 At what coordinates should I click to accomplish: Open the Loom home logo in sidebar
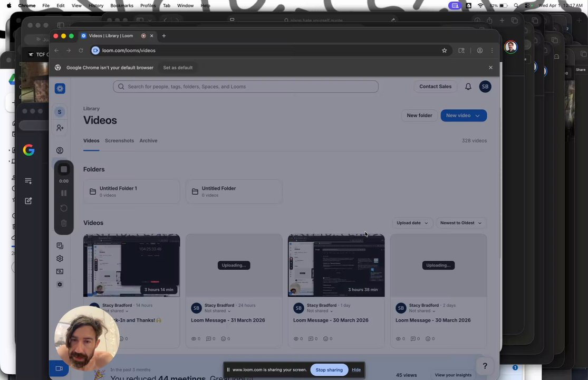[60, 89]
